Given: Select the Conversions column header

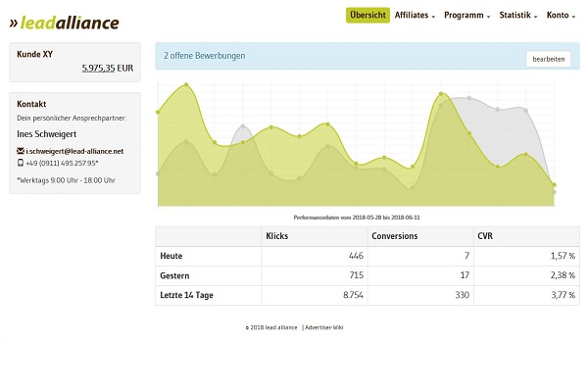Looking at the screenshot, I should point(395,236).
